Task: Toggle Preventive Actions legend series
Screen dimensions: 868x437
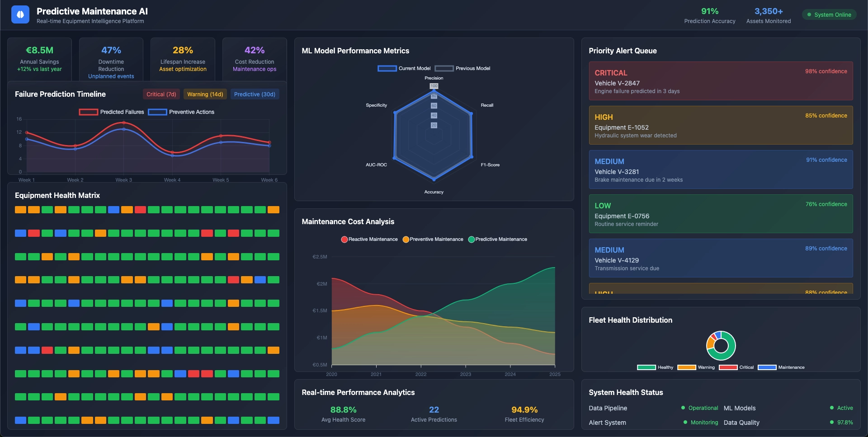Action: tap(157, 112)
